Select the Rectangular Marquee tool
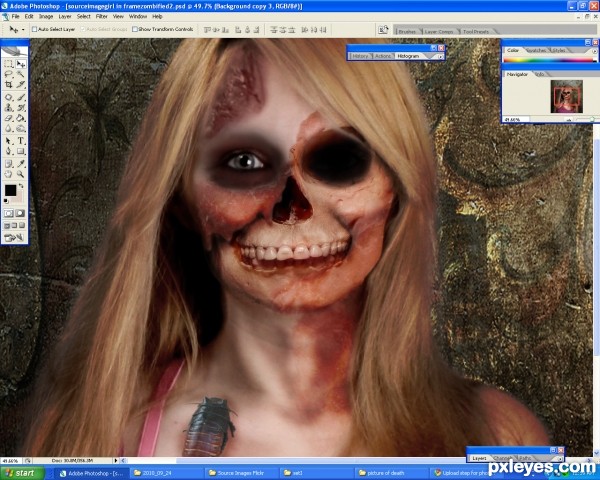Screen dimensions: 600x480 coord(8,64)
